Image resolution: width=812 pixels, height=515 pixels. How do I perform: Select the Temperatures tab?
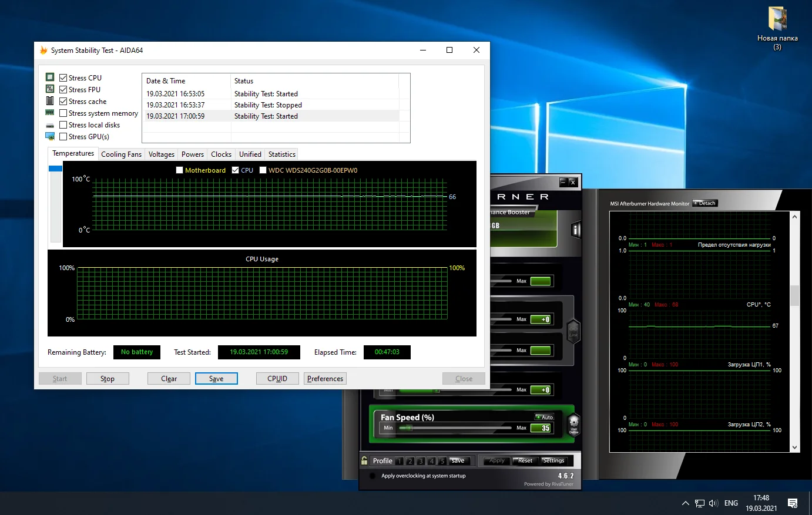[x=73, y=153]
